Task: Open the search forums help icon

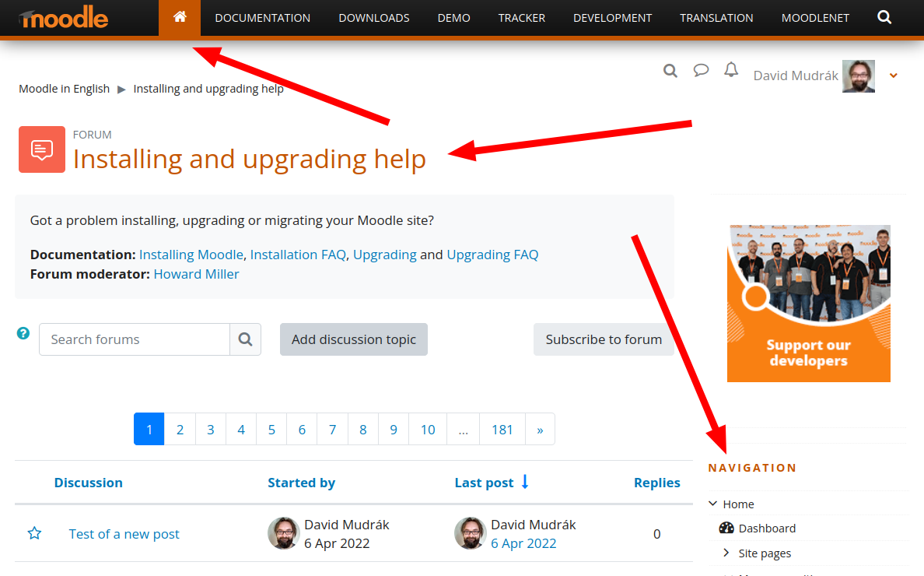Action: pyautogui.click(x=23, y=333)
